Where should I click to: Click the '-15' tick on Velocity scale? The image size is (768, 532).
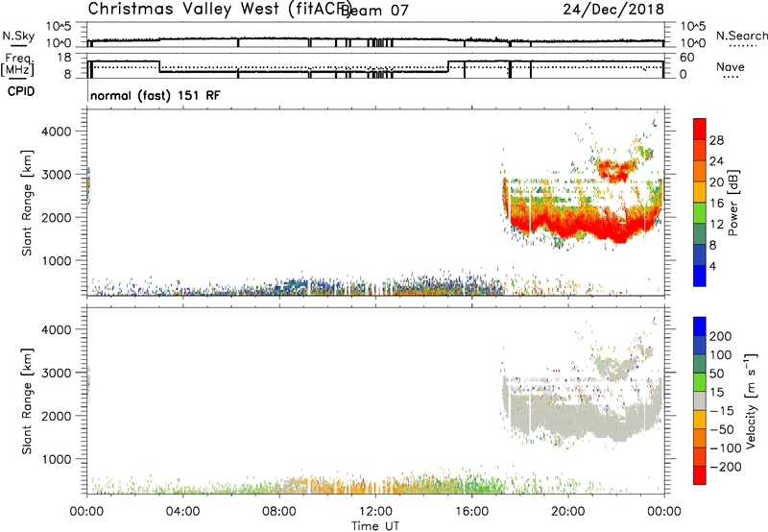tap(721, 410)
